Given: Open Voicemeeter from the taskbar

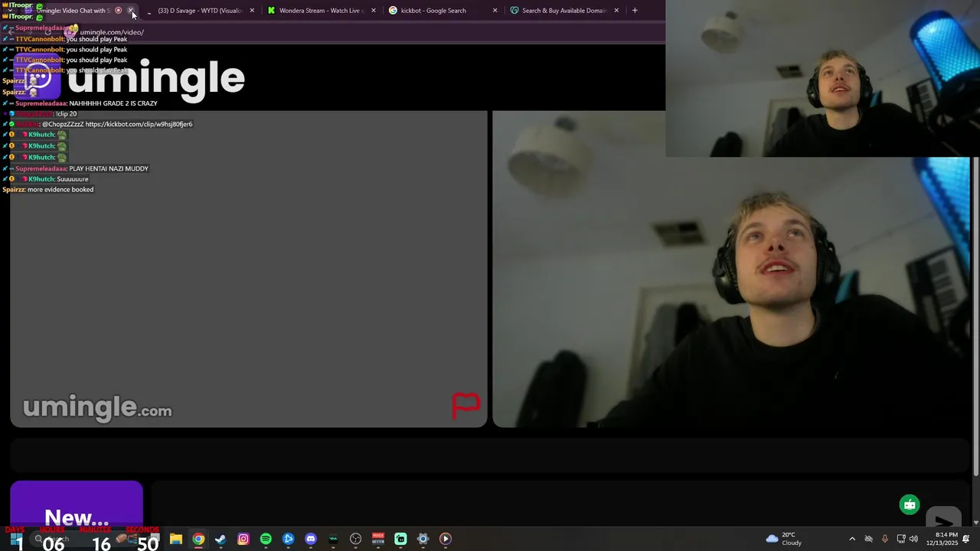Looking at the screenshot, I should (378, 539).
